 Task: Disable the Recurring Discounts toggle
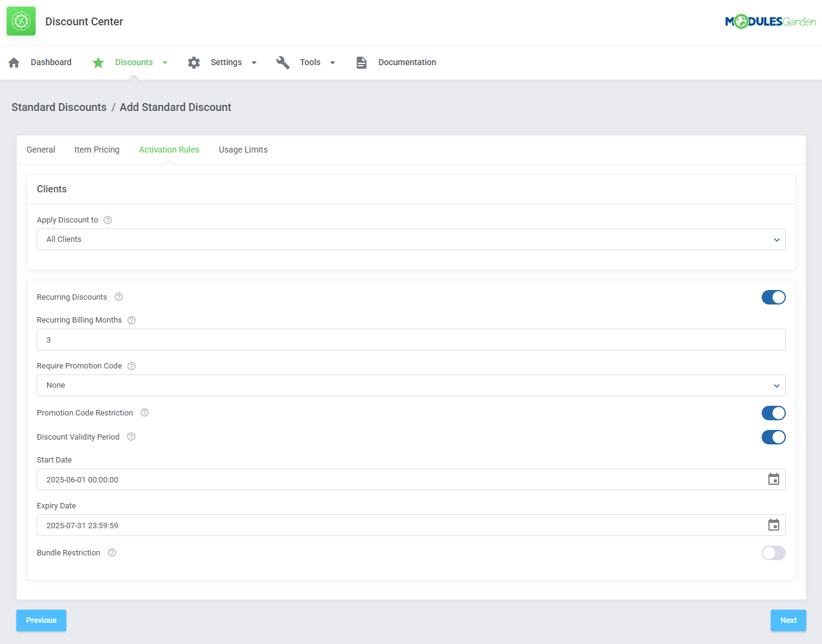[x=773, y=297]
